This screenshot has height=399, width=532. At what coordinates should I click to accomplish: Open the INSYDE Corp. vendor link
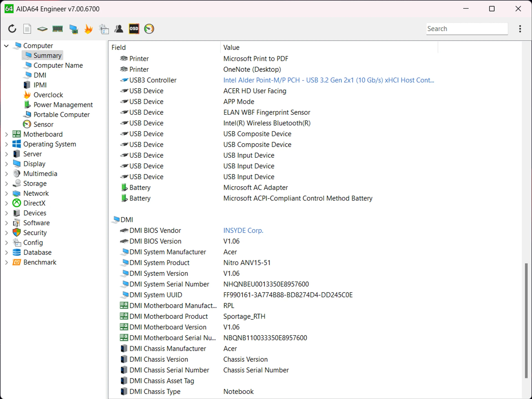pos(243,230)
